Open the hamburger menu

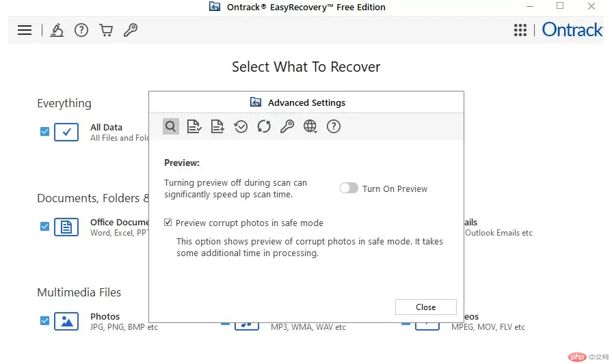25,30
